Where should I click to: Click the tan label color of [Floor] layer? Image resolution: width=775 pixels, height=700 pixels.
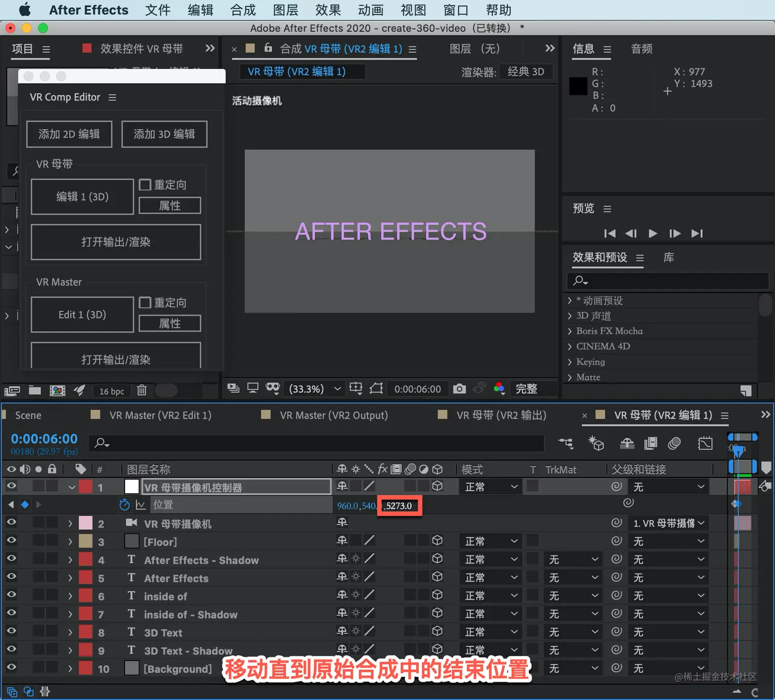pos(86,541)
